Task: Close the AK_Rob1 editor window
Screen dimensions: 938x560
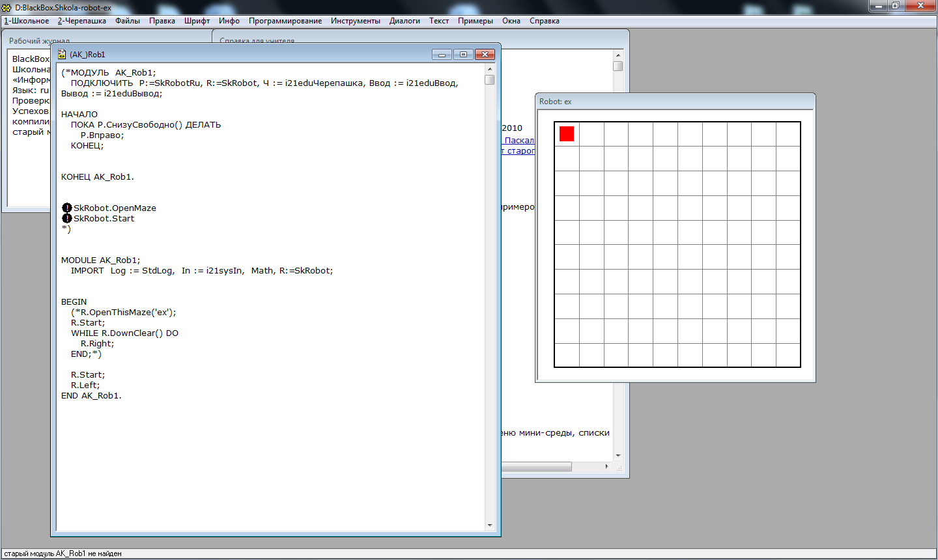Action: tap(485, 55)
